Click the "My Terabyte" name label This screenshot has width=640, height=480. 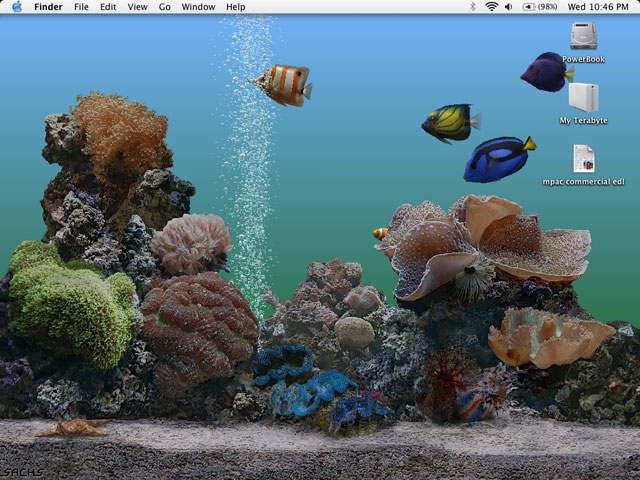(583, 121)
